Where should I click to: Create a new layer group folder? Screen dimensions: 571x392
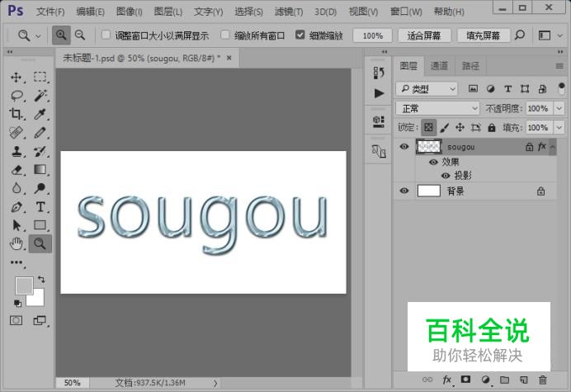504,380
